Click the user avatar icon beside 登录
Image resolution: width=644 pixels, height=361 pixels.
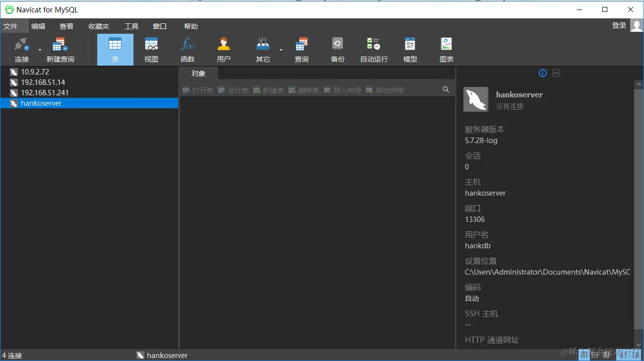[x=637, y=25]
